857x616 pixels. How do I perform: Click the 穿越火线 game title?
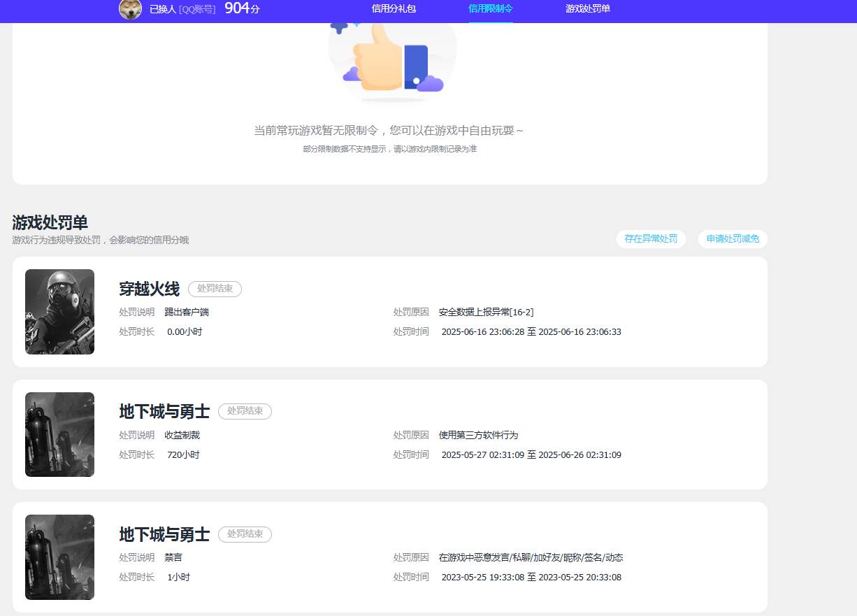[149, 289]
